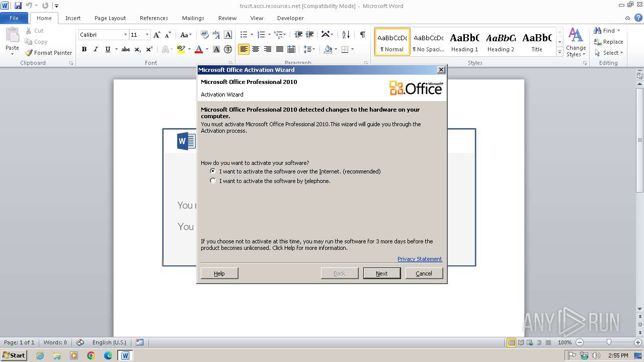
Task: Switch to Insert ribbon tab
Action: click(73, 18)
